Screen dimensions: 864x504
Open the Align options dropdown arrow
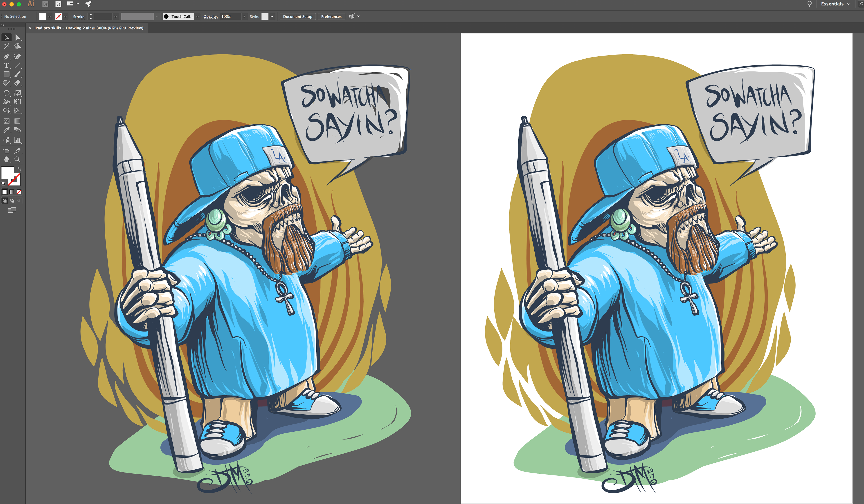click(x=359, y=16)
